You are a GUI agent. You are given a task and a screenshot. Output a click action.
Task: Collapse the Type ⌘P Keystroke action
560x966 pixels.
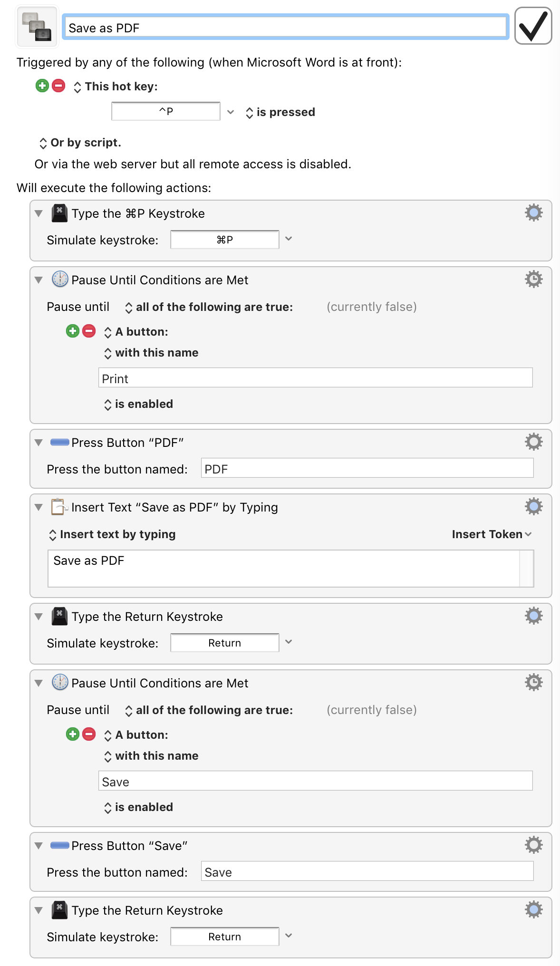tap(39, 213)
